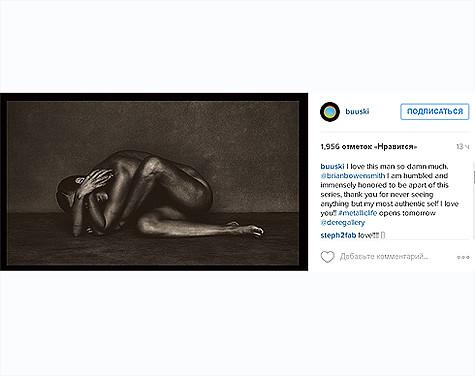Click buuski username in the caption
The width and height of the screenshot is (475, 376).
click(332, 166)
